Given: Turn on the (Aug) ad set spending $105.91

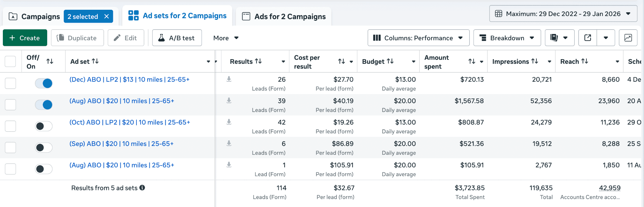Looking at the screenshot, I should pos(44,169).
